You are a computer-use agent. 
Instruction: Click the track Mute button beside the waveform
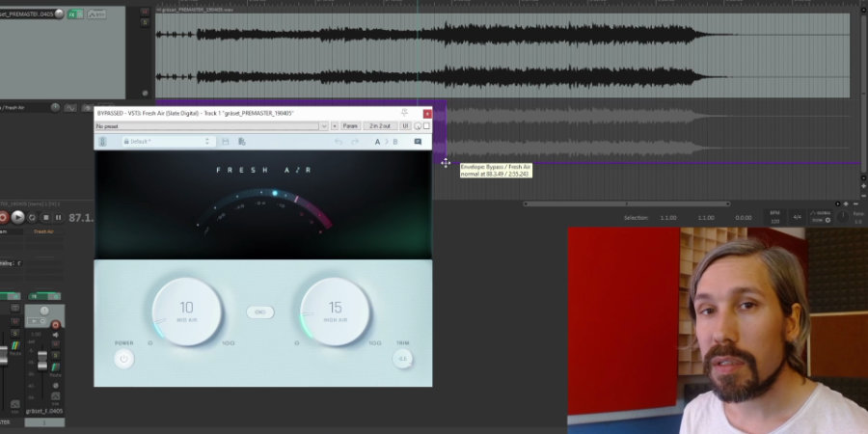[145, 12]
